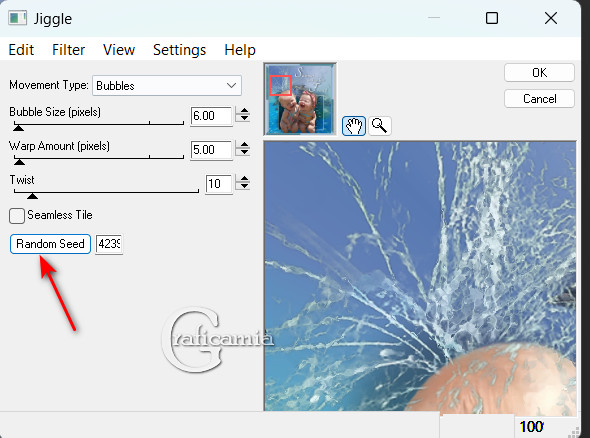Increase Warp Amount with up arrow
Screen dimensions: 590x438
[x=244, y=145]
